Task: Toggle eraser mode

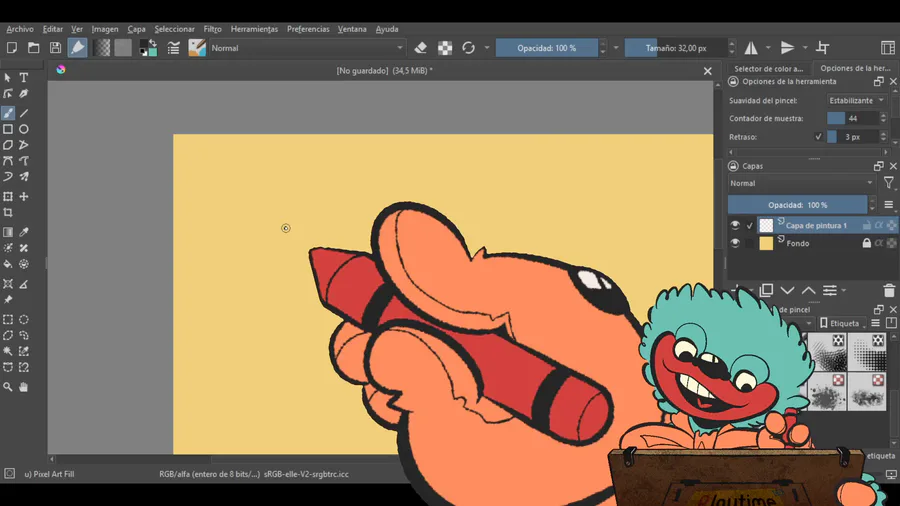Action: click(421, 48)
